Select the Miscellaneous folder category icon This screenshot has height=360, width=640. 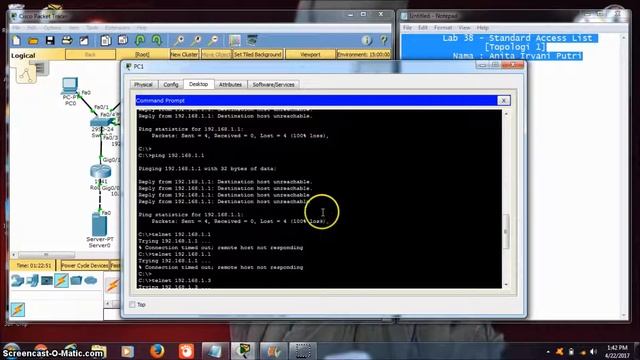76,280
